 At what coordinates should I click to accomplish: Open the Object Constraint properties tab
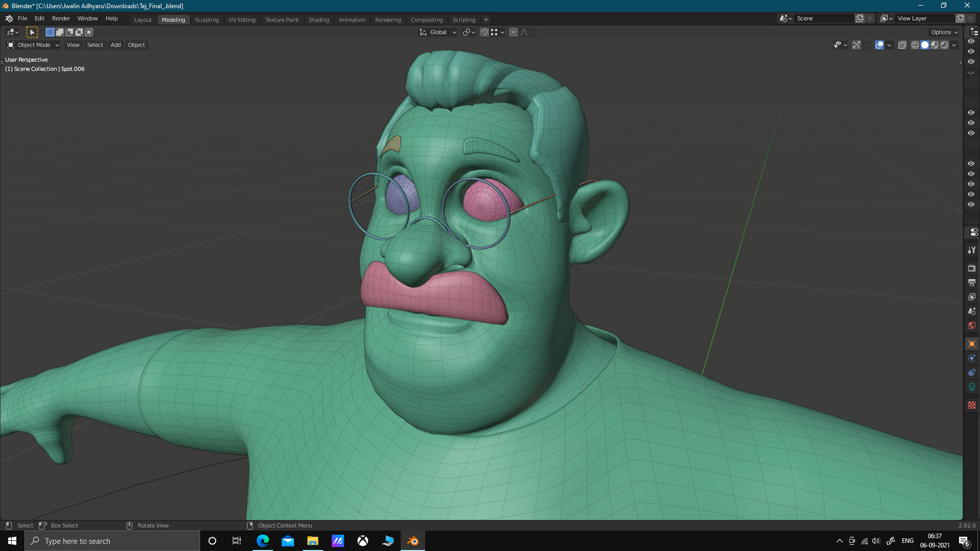pyautogui.click(x=972, y=372)
